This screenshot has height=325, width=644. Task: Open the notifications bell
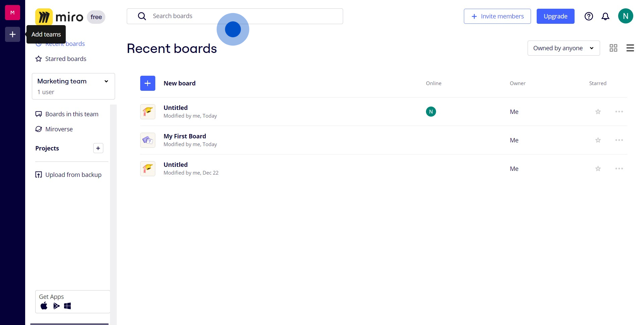click(605, 16)
